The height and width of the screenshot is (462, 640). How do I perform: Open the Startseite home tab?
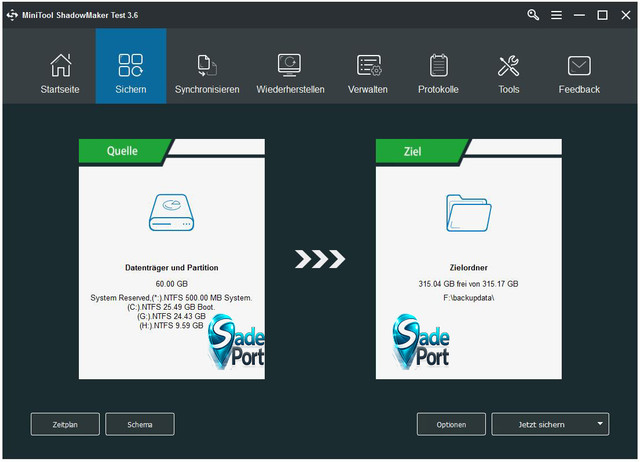click(x=60, y=73)
